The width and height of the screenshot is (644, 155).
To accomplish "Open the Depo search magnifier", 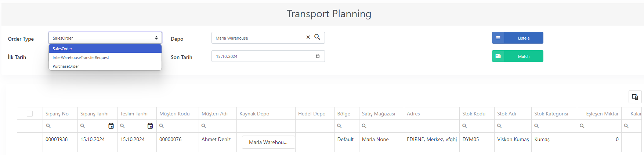I will (317, 37).
